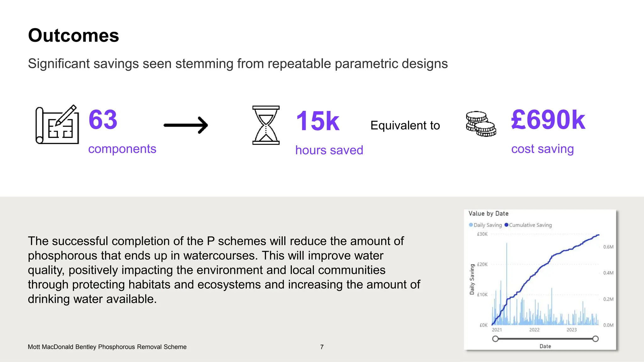Click the 2021 label on date axis
644x362 pixels.
point(497,330)
